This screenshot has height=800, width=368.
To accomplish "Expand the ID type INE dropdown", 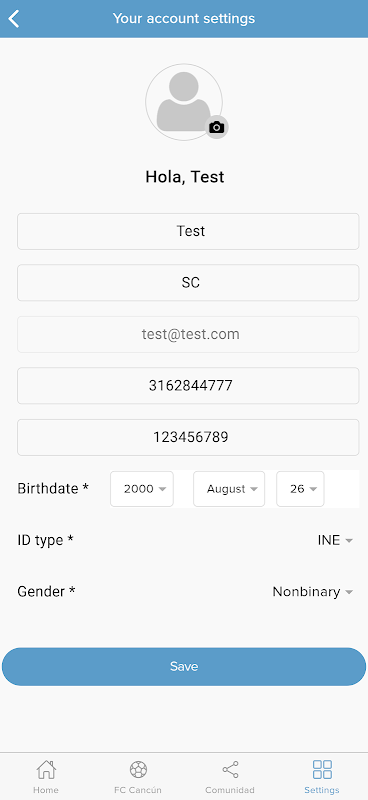I will [x=335, y=540].
